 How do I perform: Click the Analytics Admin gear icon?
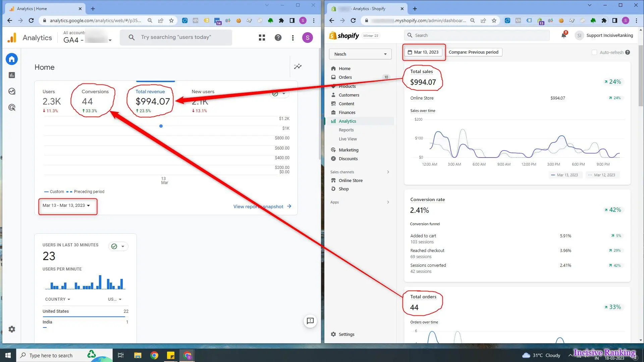pyautogui.click(x=12, y=329)
